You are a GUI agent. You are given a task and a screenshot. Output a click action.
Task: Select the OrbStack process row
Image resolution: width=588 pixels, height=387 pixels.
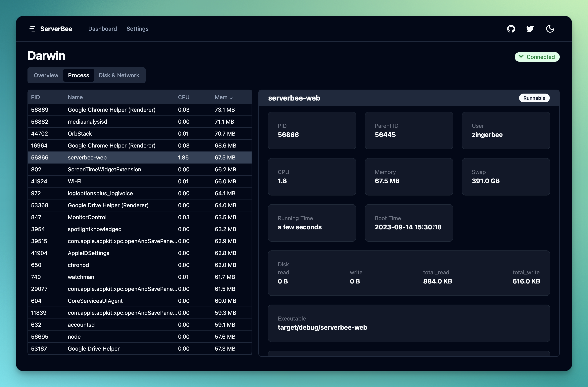click(x=140, y=134)
